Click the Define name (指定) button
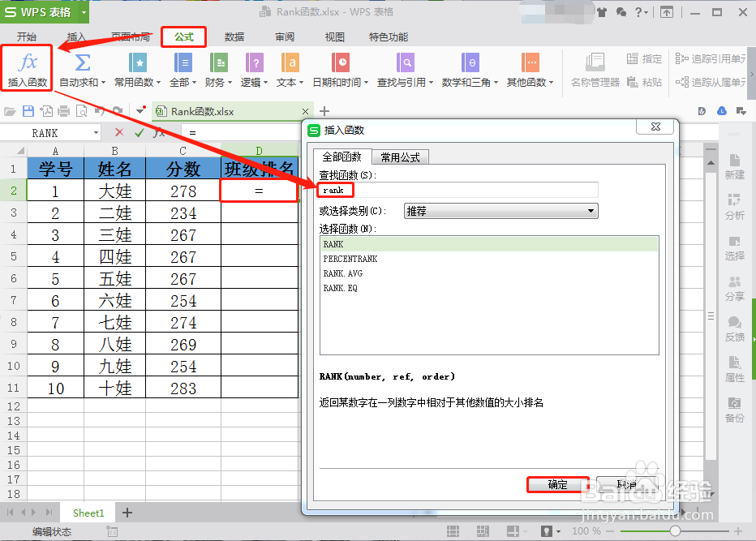 pyautogui.click(x=644, y=59)
